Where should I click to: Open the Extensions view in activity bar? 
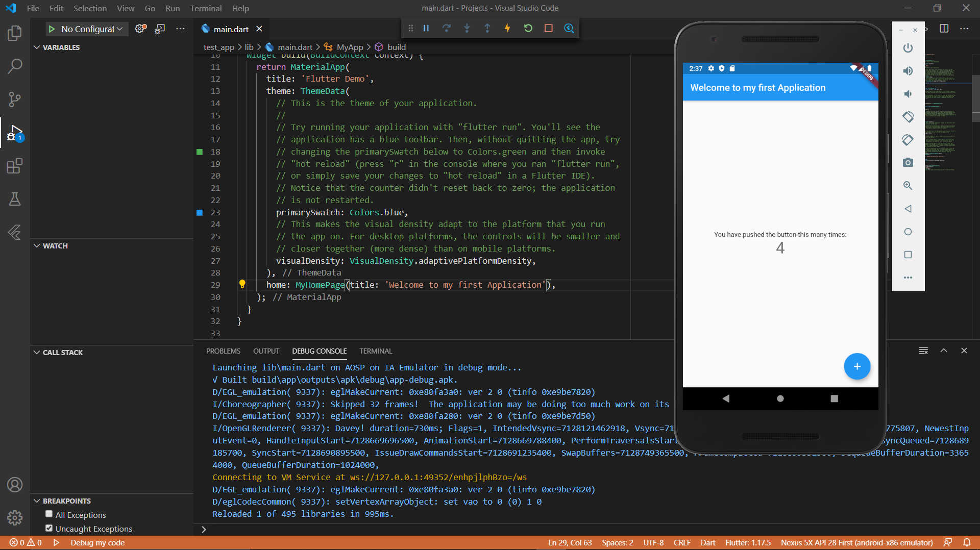pos(15,166)
